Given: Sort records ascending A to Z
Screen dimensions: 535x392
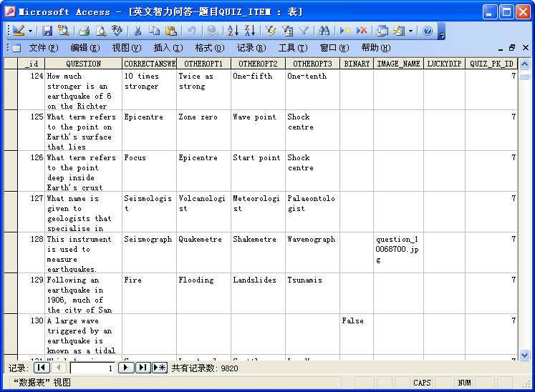Looking at the screenshot, I should [233, 31].
